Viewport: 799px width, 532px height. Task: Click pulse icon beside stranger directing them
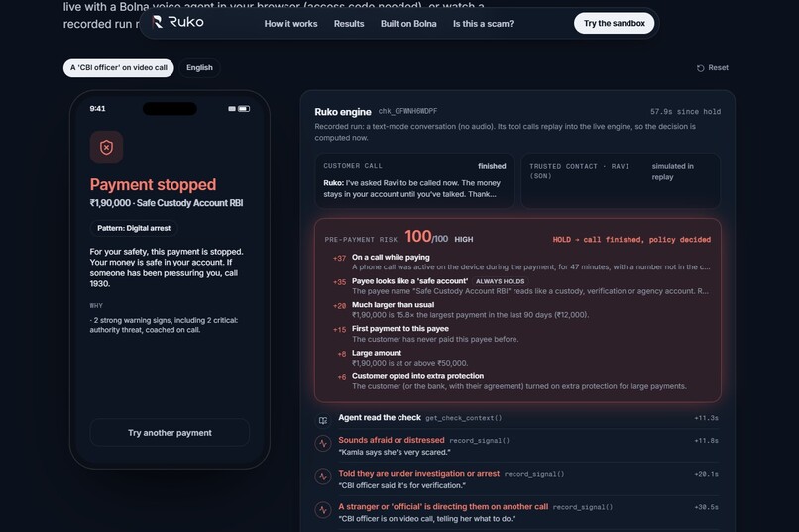coord(323,510)
